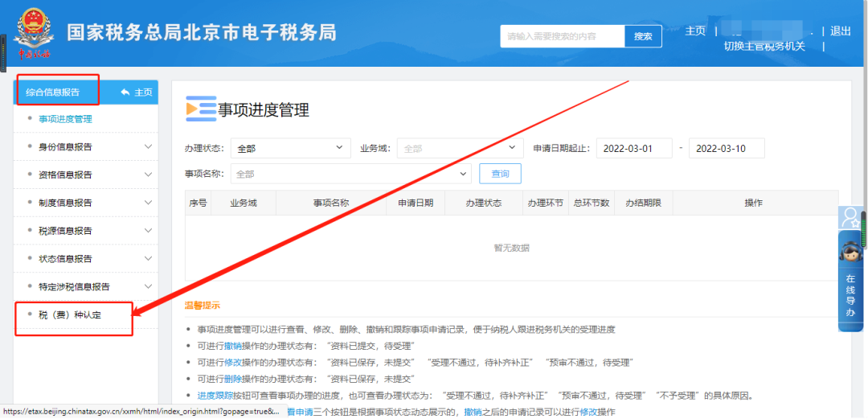
Task: Open the 办理状态 dropdown
Action: tap(291, 149)
